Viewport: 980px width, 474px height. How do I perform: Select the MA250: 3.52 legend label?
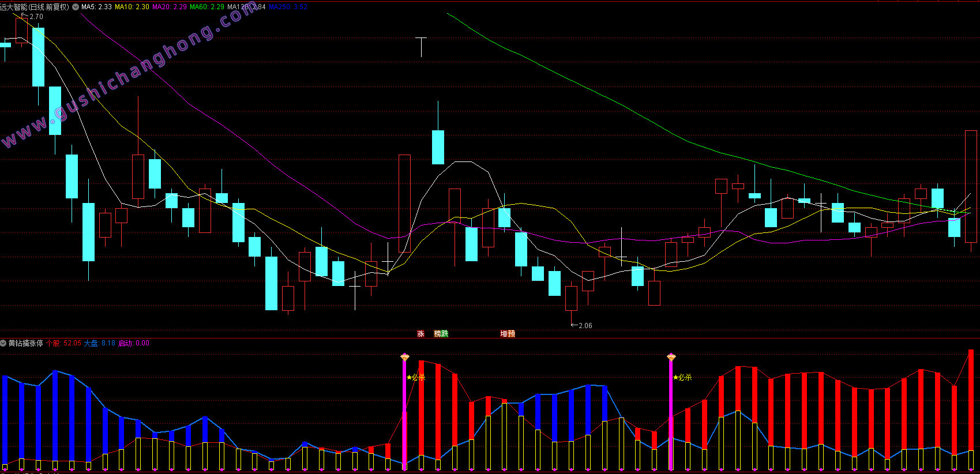tap(288, 7)
